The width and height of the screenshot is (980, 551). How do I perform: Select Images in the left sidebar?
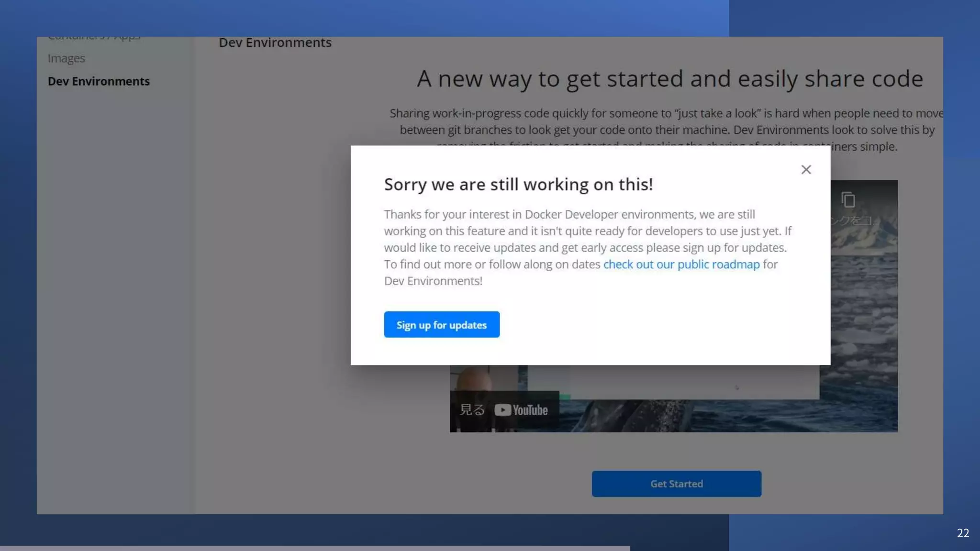coord(67,58)
